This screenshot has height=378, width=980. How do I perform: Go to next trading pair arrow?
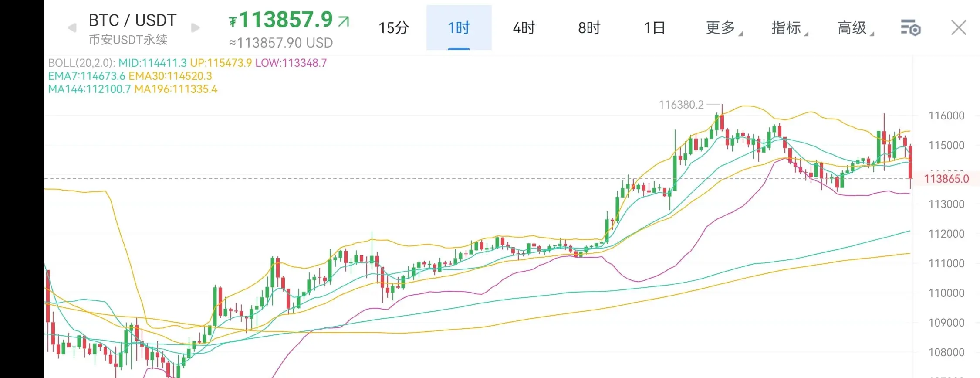(x=196, y=28)
